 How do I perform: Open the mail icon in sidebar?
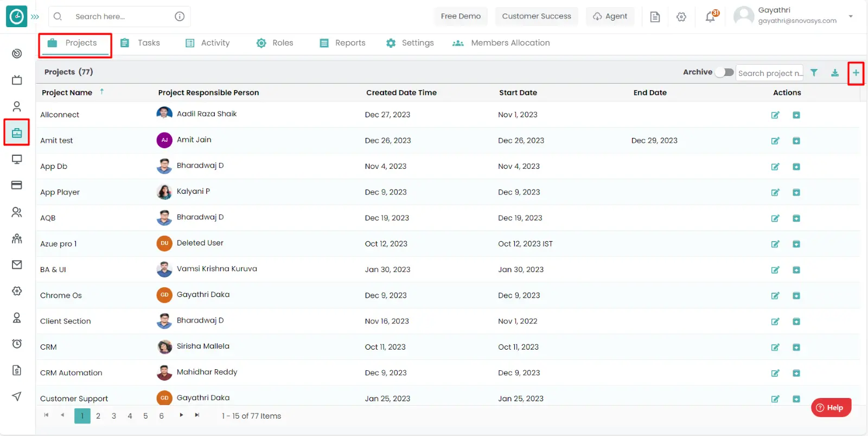(x=17, y=264)
